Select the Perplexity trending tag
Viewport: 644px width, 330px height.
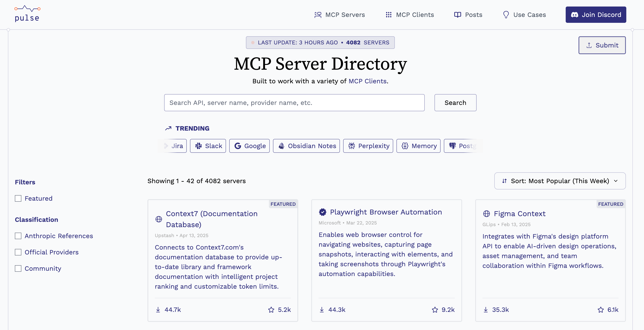(x=368, y=146)
